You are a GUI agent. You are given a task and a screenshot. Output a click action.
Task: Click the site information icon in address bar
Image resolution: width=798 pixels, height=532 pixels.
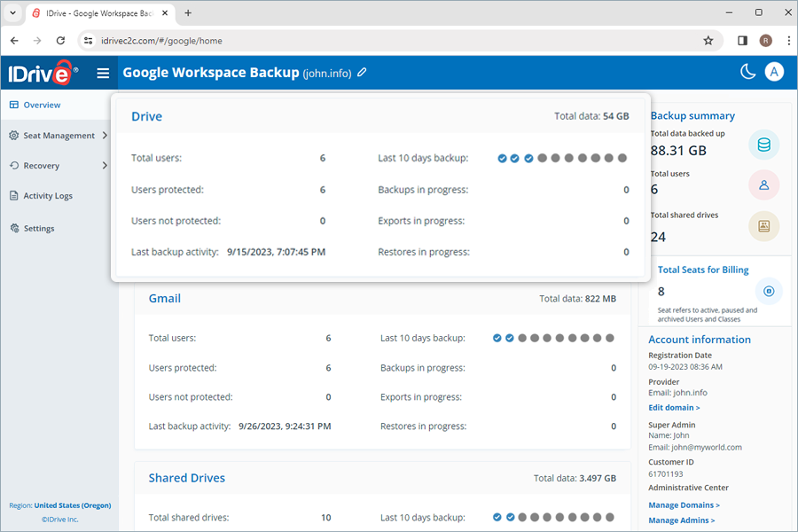point(88,41)
